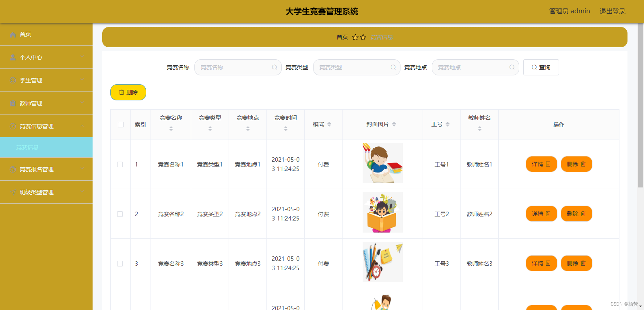Focus the 竞赛地点 search input
Viewport: 644px width, 310px height.
(x=475, y=67)
